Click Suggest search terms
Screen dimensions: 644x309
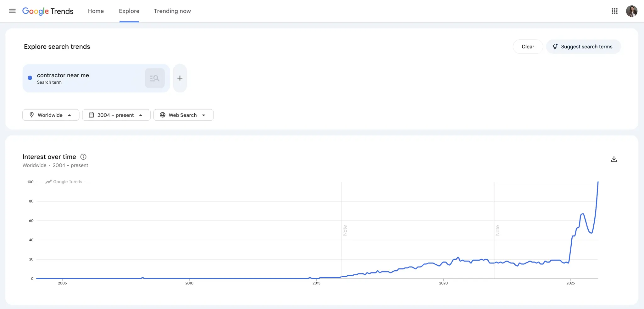583,47
